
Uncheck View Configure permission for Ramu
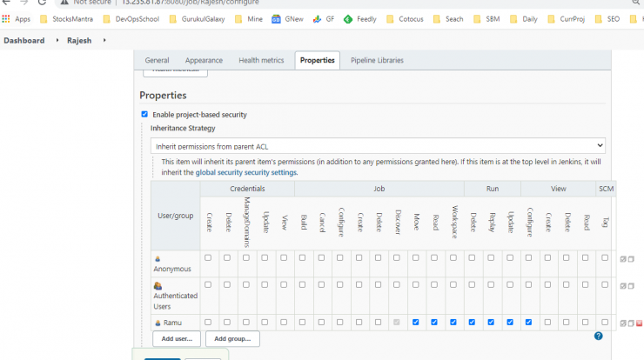click(x=528, y=323)
